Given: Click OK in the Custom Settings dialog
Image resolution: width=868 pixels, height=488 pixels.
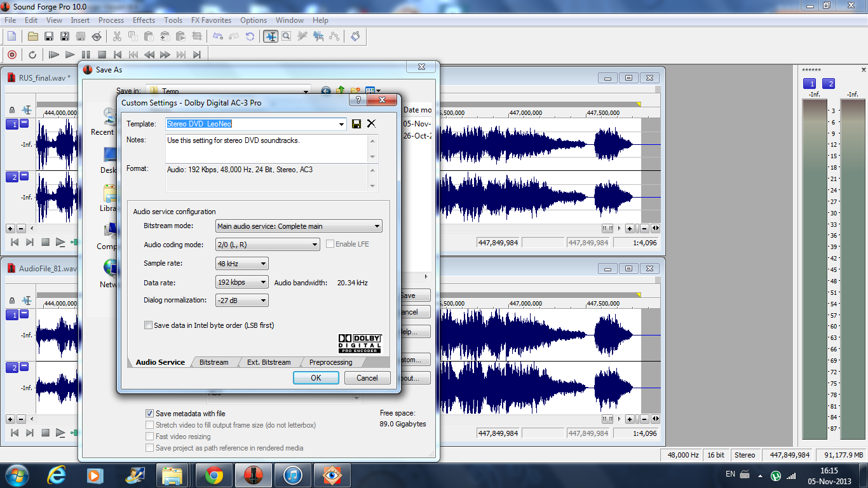Looking at the screenshot, I should pos(316,377).
